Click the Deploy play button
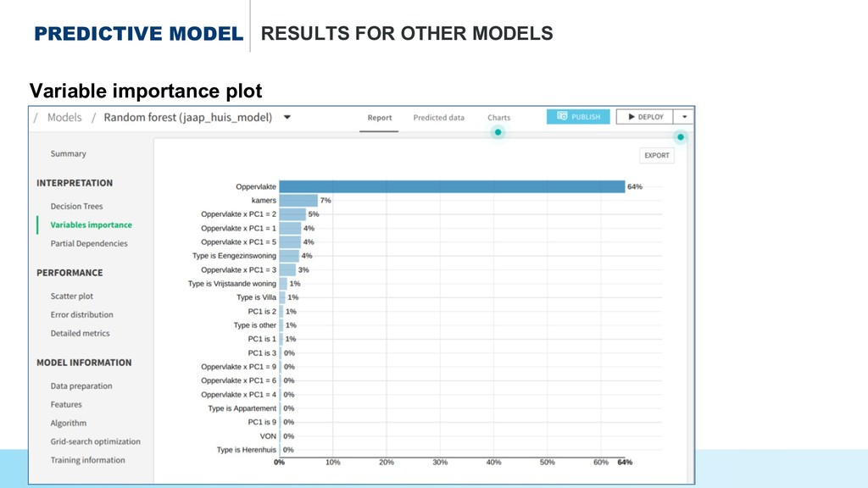 tap(645, 117)
